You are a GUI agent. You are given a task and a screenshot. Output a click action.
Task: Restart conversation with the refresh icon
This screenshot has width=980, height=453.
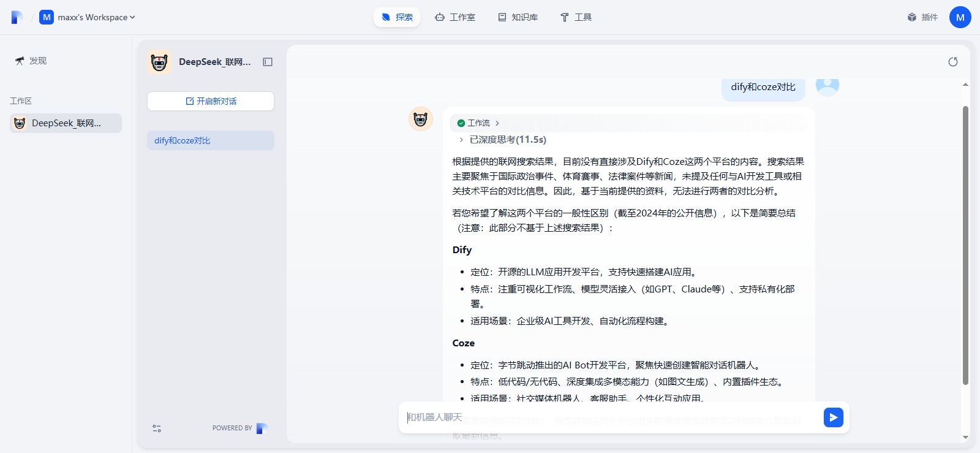pos(953,62)
